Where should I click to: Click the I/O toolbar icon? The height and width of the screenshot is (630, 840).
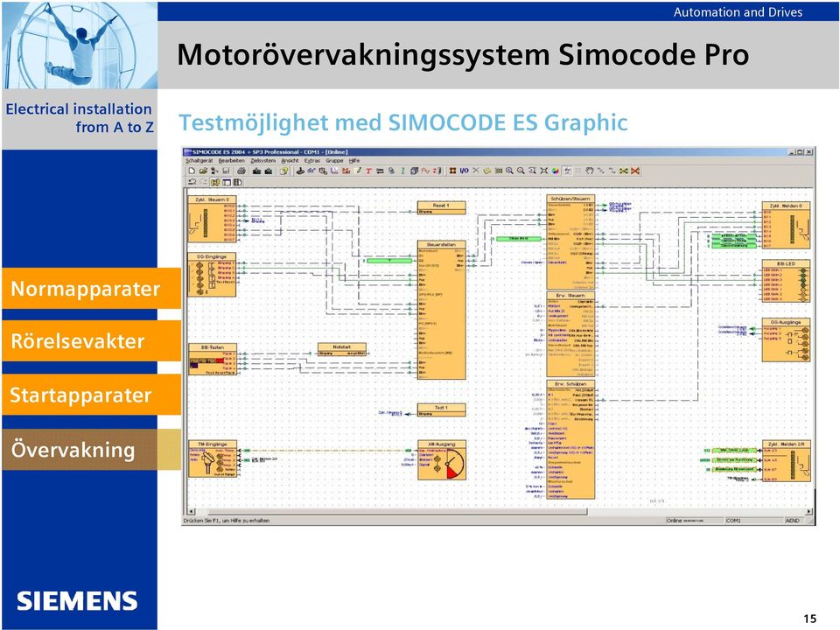click(x=464, y=171)
